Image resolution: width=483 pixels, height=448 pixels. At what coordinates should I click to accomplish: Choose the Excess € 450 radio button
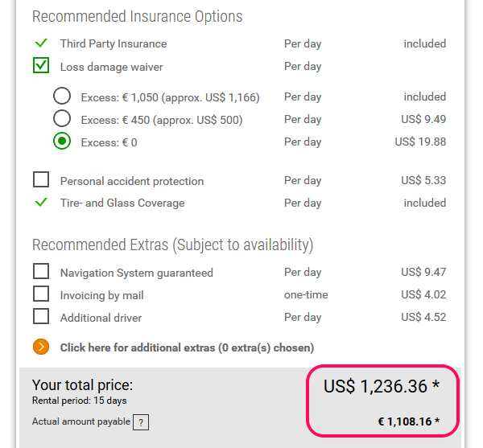pyautogui.click(x=62, y=119)
